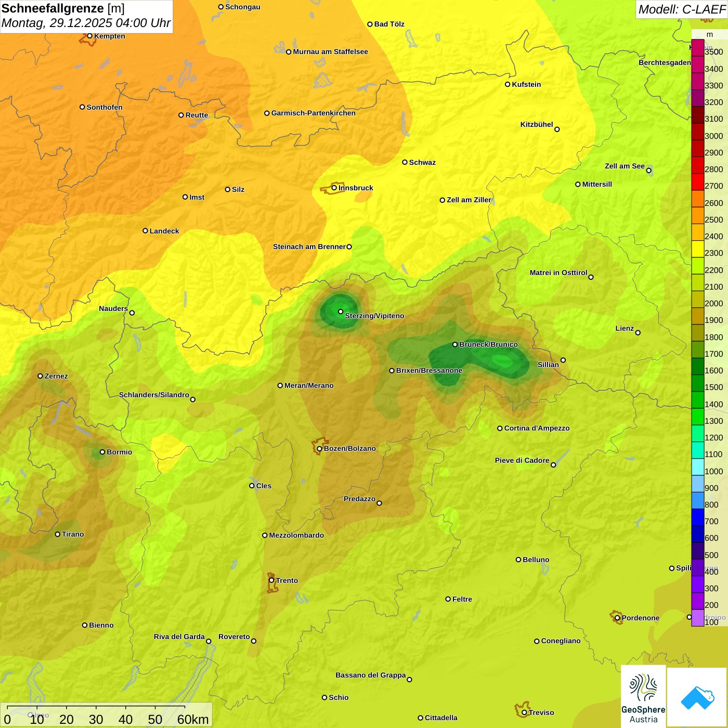Image resolution: width=728 pixels, height=728 pixels.
Task: Click the 'Bassano del Grappa' label
Action: (x=371, y=675)
